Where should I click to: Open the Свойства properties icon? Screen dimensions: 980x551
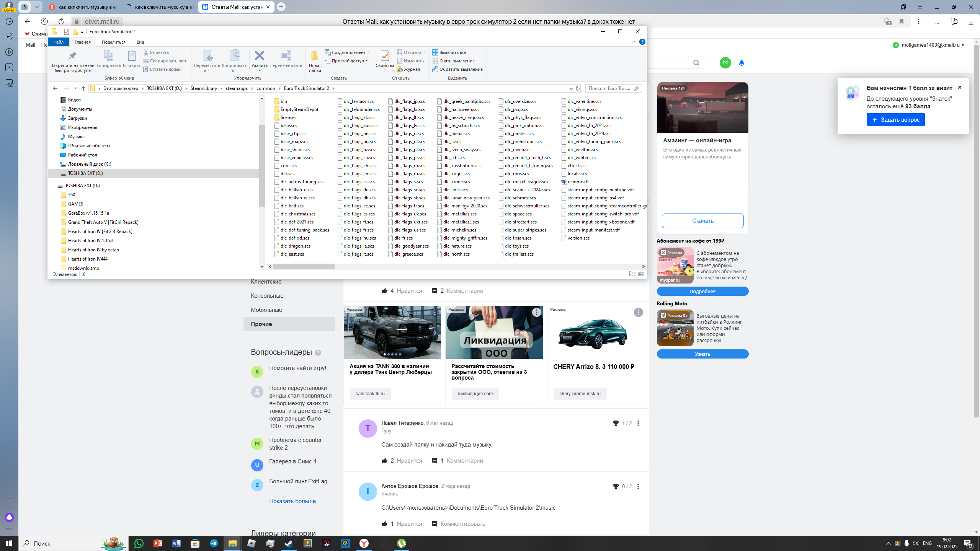click(385, 56)
